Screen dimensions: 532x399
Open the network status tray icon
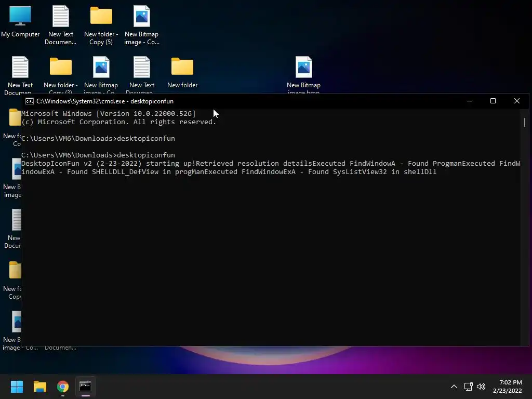[469, 387]
